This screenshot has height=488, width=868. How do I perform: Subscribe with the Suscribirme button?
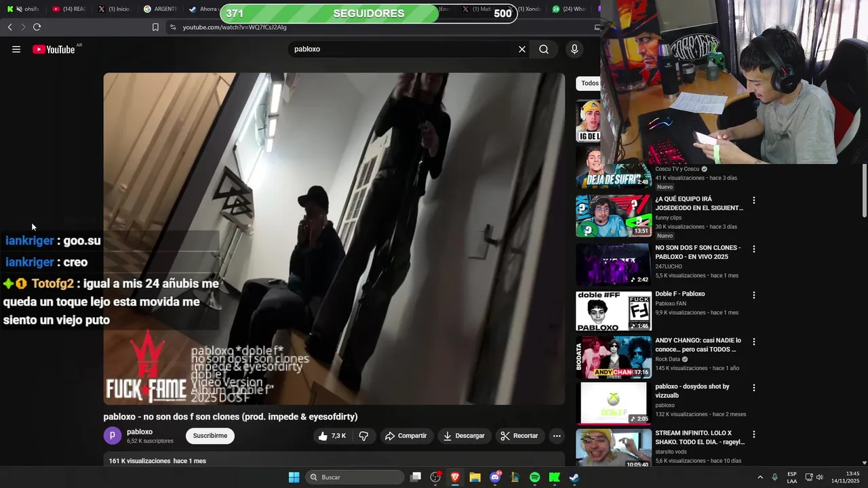click(210, 436)
